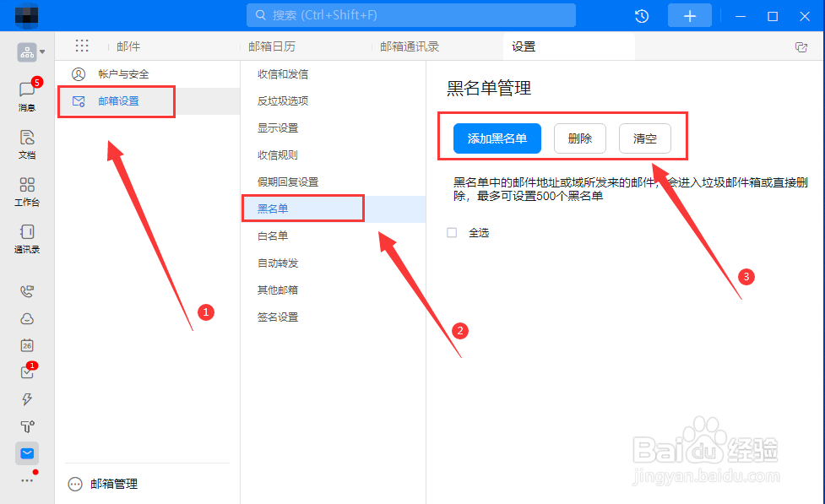
Task: Select 收信和发信 settings item
Action: [334, 74]
